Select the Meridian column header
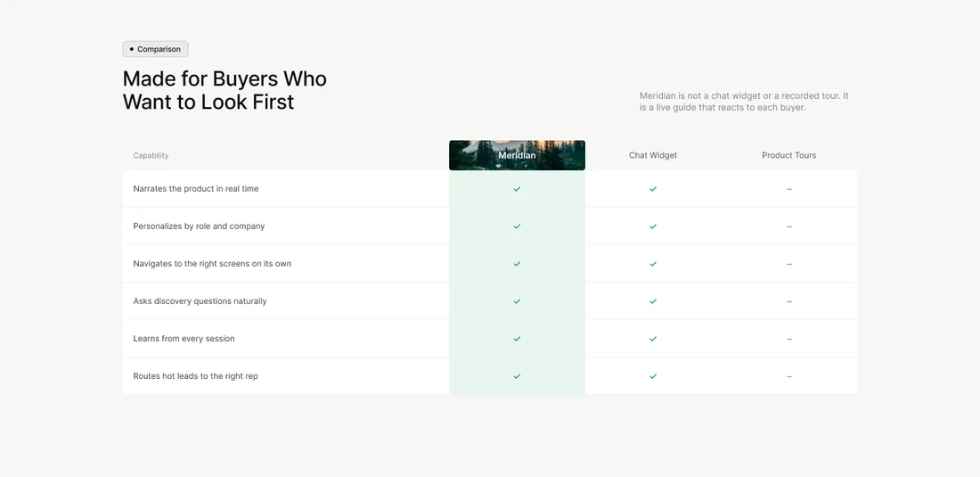 (x=517, y=155)
